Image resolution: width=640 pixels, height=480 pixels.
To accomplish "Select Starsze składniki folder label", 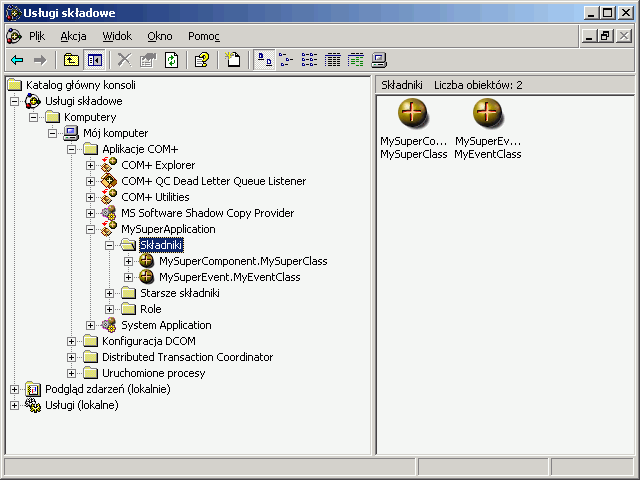I will 180,293.
